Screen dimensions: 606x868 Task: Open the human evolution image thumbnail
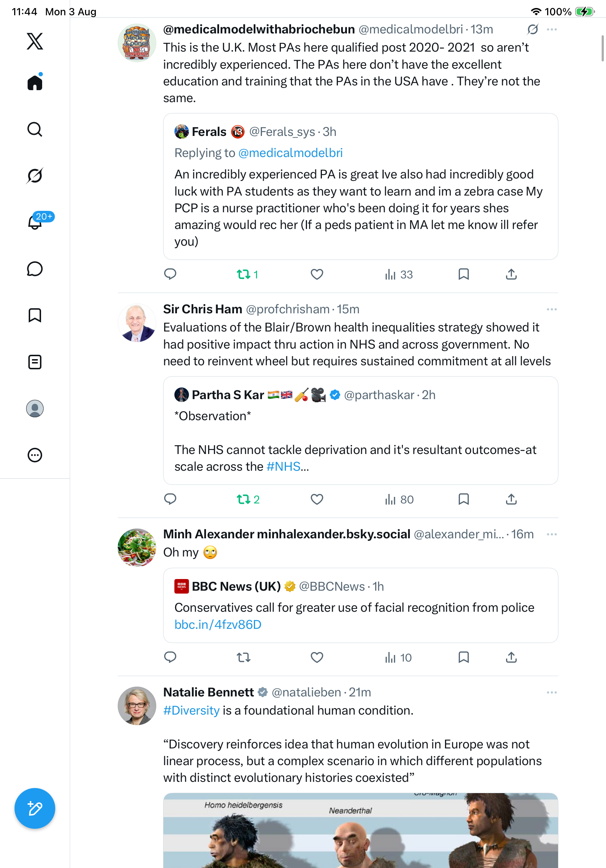click(360, 830)
